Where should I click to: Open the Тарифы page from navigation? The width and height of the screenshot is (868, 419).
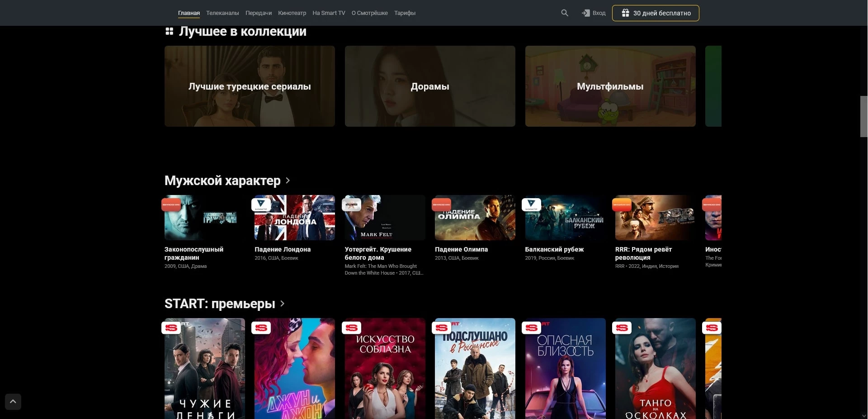point(405,13)
